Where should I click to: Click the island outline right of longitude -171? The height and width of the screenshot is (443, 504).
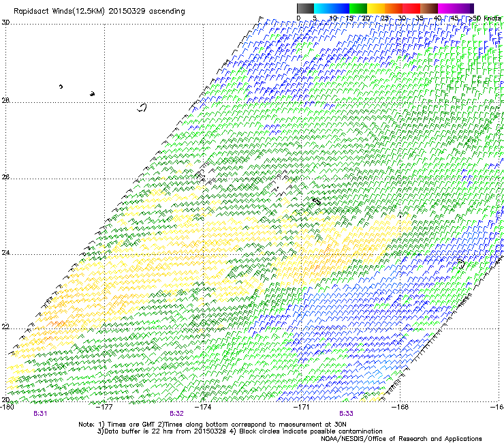[x=317, y=201]
